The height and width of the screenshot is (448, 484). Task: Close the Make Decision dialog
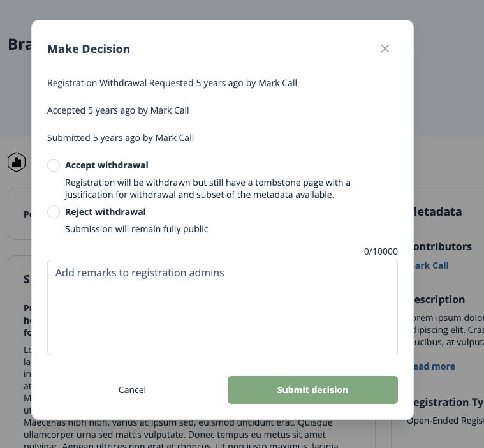(385, 49)
